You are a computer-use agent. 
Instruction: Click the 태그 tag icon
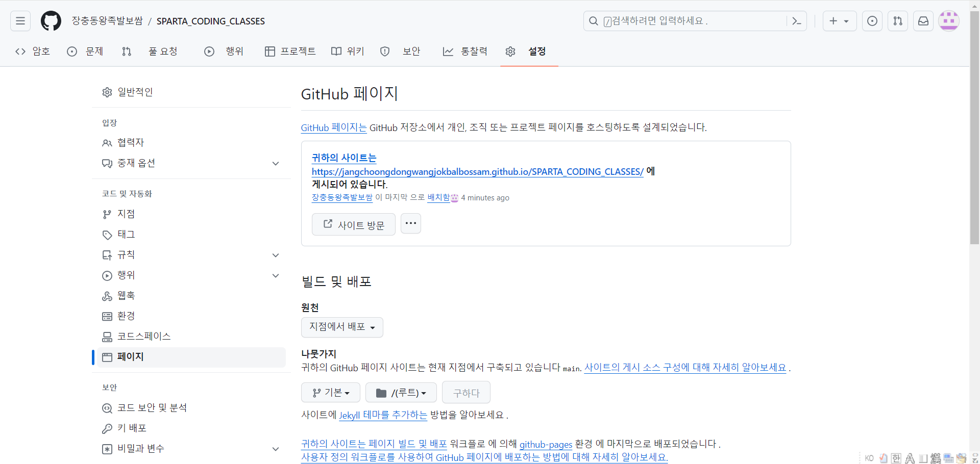click(107, 235)
